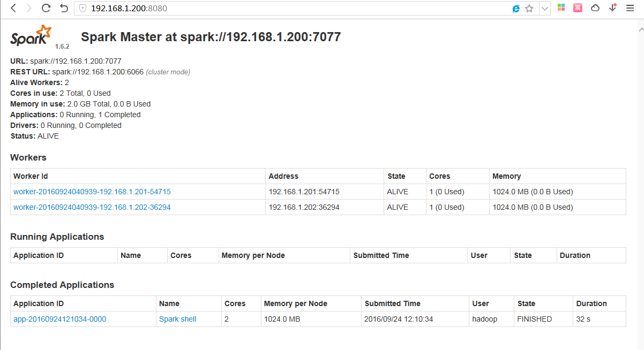Go forward to the next page
644x350 pixels.
29,8
